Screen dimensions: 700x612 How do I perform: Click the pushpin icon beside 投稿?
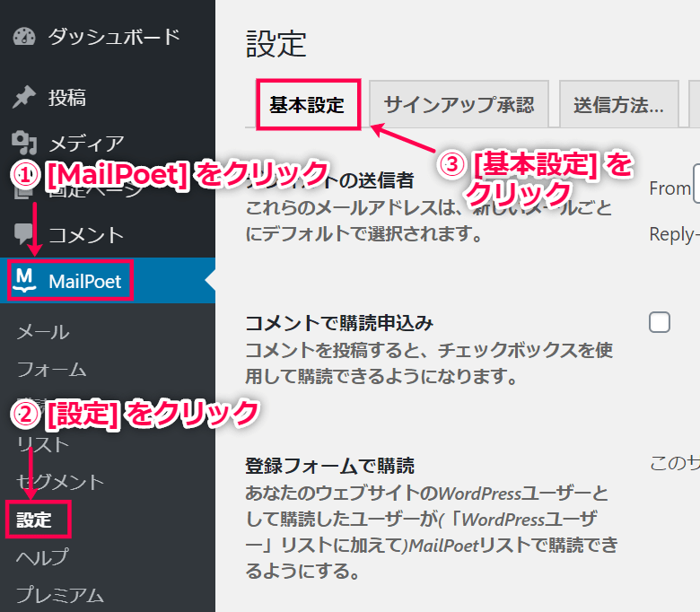23,97
